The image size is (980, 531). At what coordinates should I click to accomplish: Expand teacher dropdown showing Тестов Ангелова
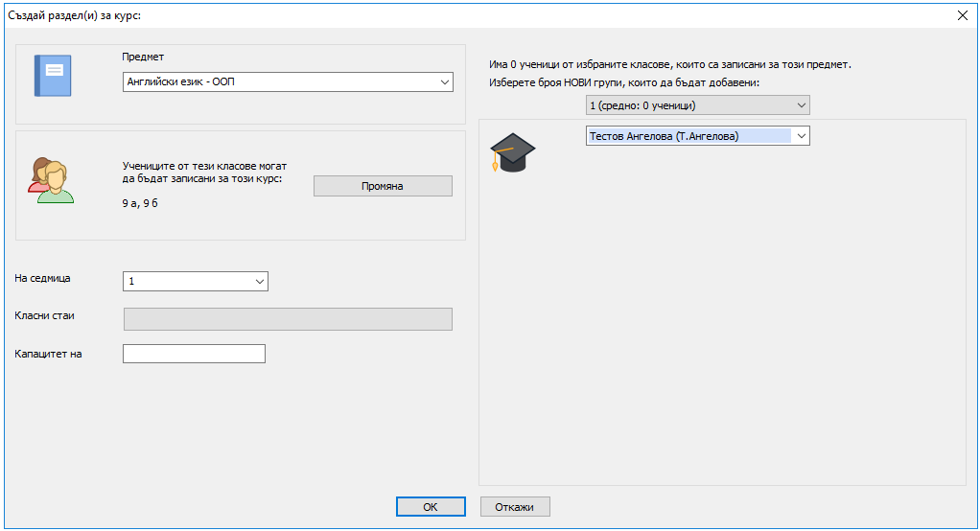pos(697,136)
